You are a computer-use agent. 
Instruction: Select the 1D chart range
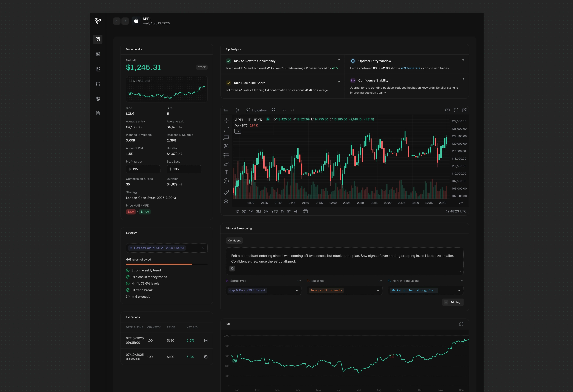tap(237, 211)
